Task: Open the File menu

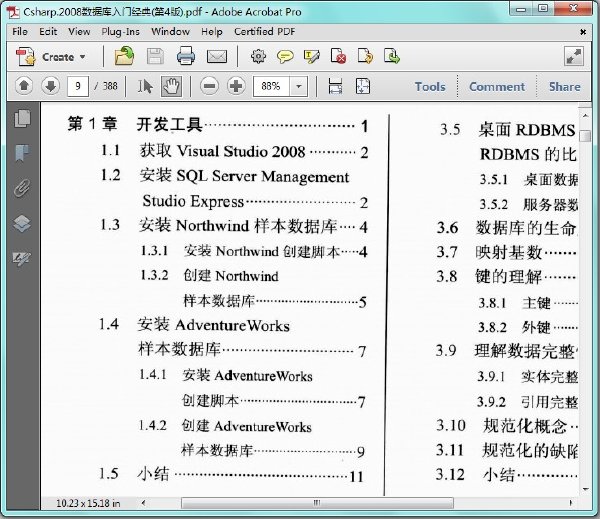Action: click(20, 31)
